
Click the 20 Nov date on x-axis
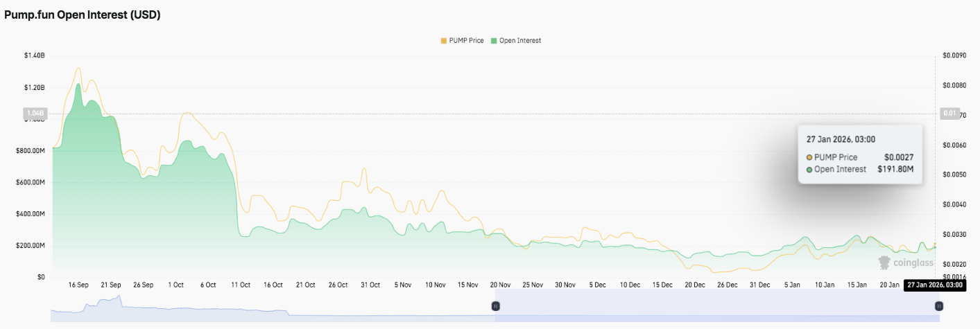500,285
